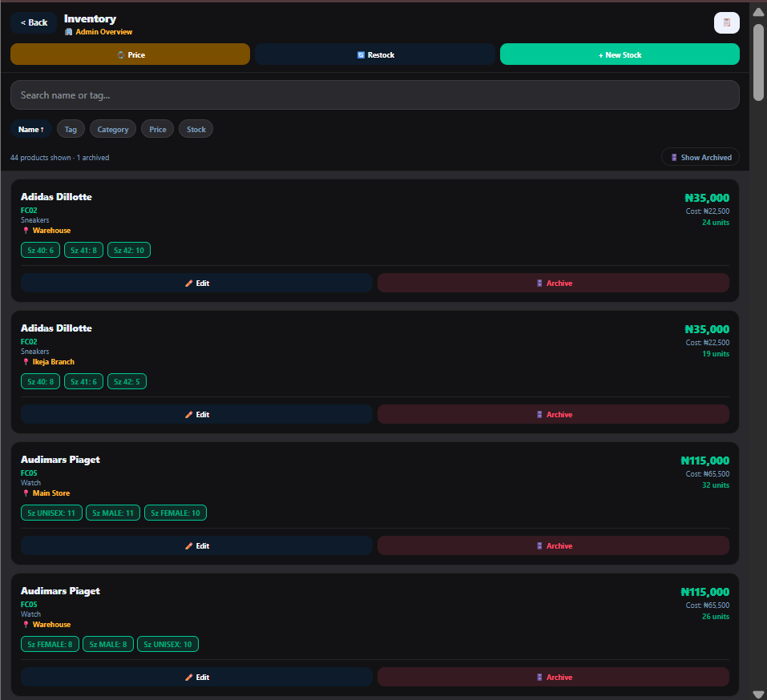Select the Sz FEMALE: 10 chip

(176, 513)
